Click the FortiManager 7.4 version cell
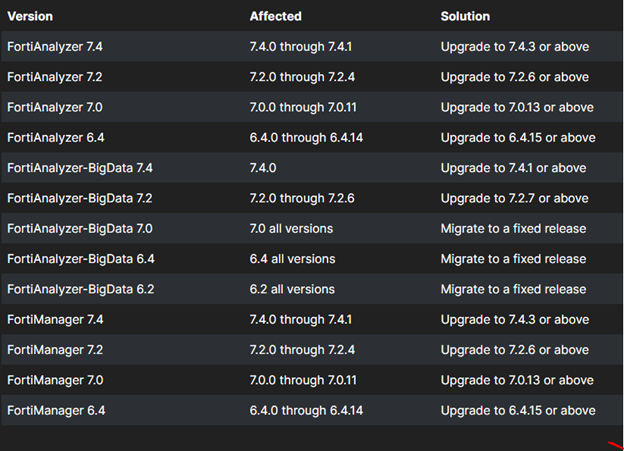The width and height of the screenshot is (624, 451). pyautogui.click(x=55, y=320)
